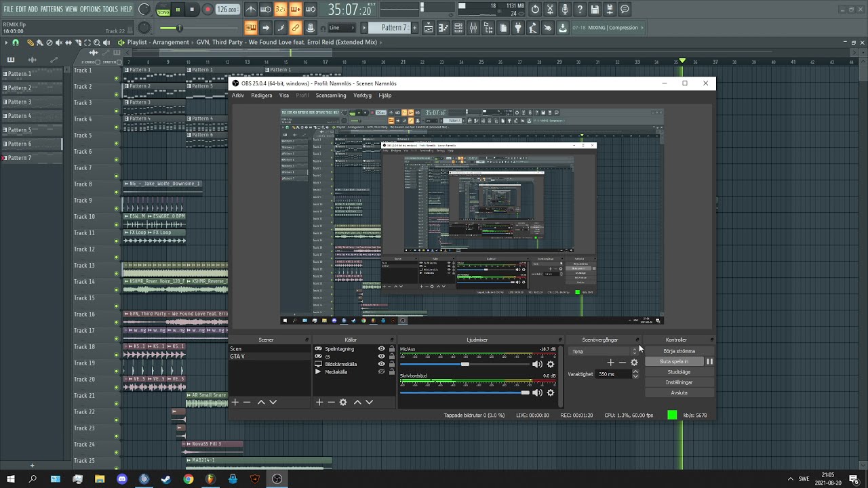Image resolution: width=868 pixels, height=488 pixels.
Task: Open FL Studio's channel rack view
Action: pos(458,28)
